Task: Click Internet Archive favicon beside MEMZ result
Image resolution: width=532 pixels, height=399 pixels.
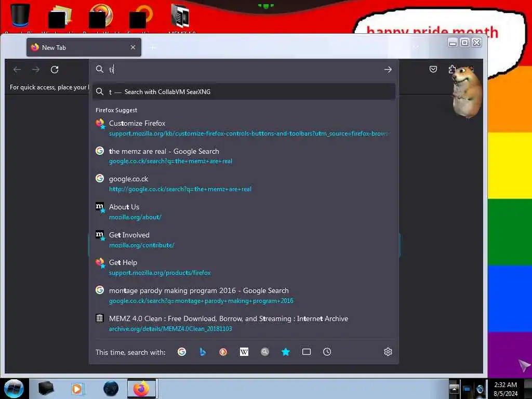Action: coord(99,318)
